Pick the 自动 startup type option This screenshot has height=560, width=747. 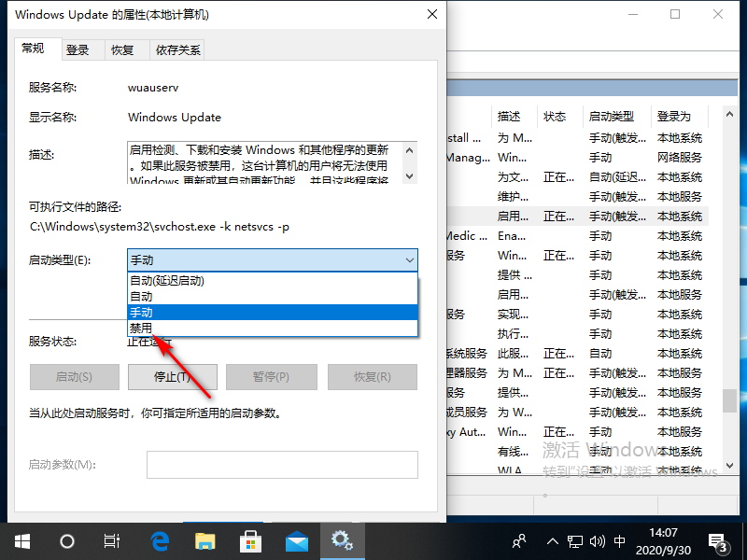click(x=141, y=296)
